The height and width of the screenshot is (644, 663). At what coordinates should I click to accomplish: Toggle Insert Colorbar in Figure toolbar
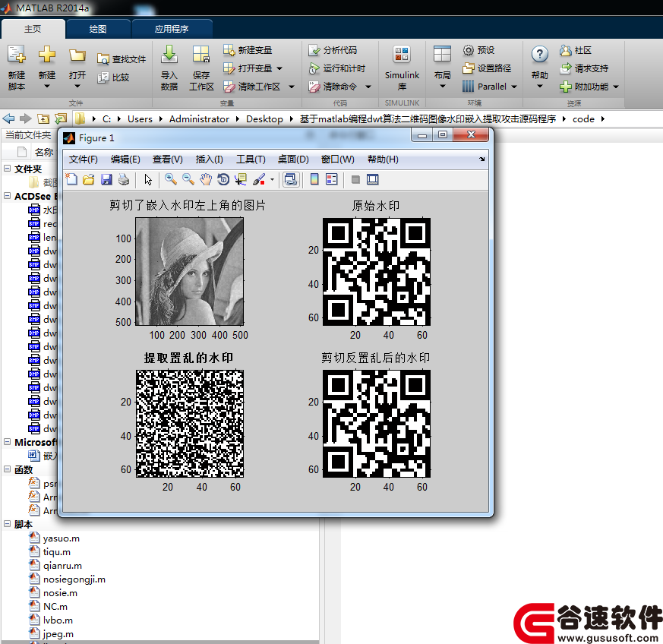(314, 179)
